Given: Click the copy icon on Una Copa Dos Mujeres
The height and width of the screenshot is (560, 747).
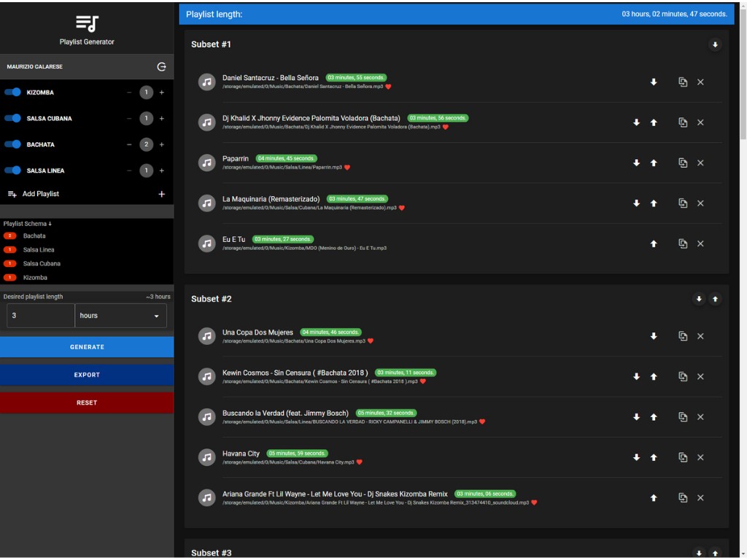Looking at the screenshot, I should pos(683,336).
